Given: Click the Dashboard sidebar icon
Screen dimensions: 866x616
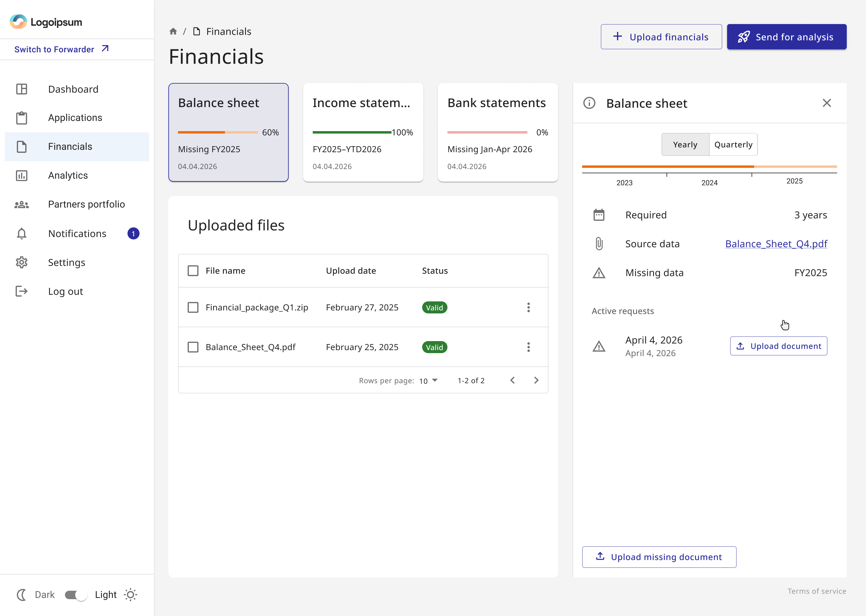Looking at the screenshot, I should pos(22,89).
